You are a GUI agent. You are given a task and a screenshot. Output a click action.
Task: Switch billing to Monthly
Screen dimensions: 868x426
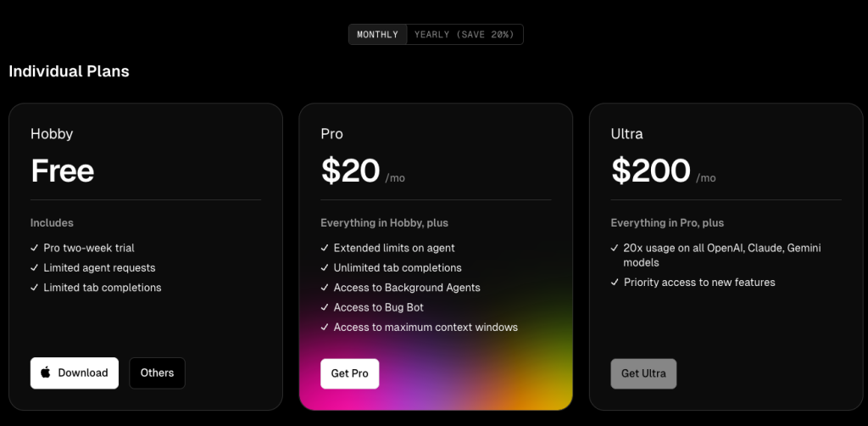click(x=377, y=34)
